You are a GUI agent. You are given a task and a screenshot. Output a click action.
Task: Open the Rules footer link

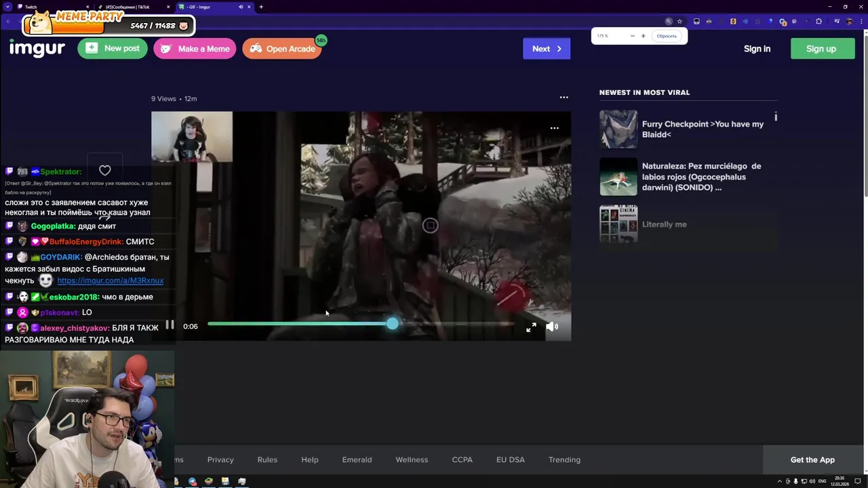[x=267, y=460]
